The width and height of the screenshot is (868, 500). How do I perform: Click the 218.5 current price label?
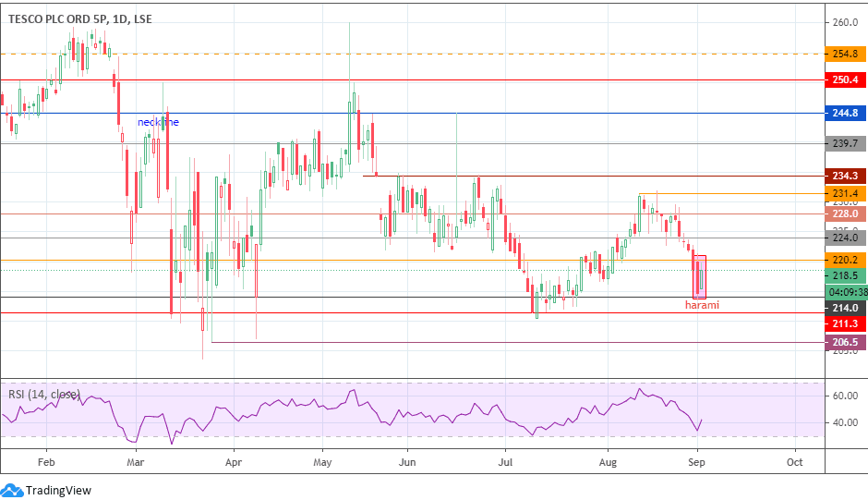tap(845, 275)
